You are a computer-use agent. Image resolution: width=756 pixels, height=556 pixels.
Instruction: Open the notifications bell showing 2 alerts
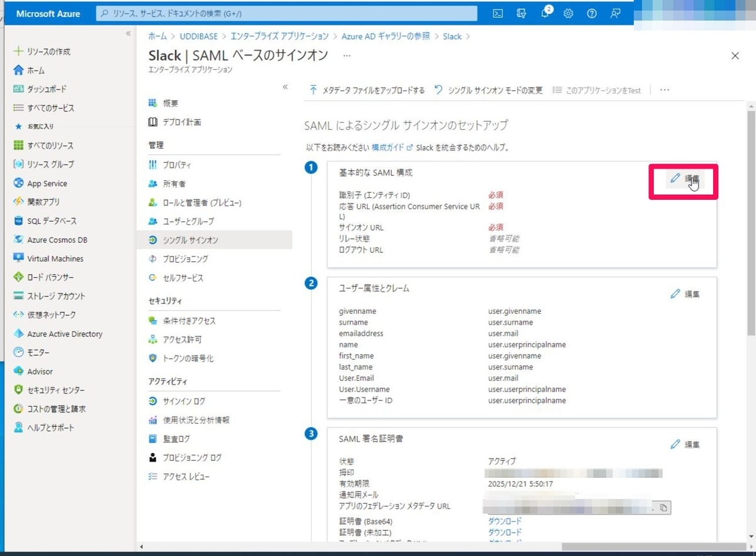pyautogui.click(x=544, y=13)
